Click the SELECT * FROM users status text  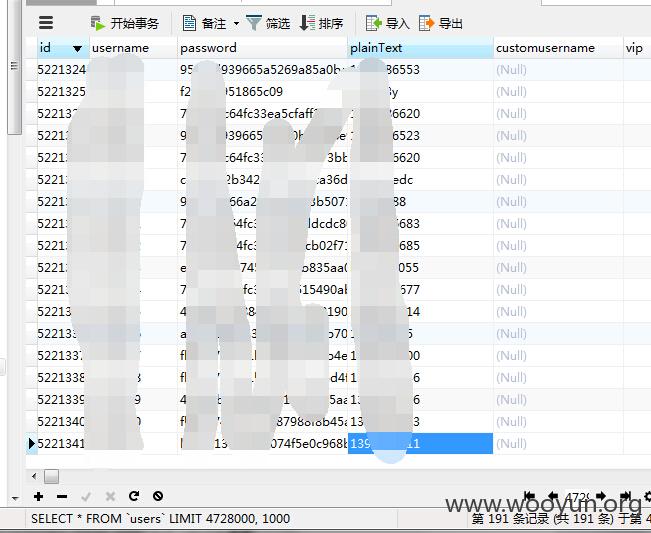coord(160,519)
